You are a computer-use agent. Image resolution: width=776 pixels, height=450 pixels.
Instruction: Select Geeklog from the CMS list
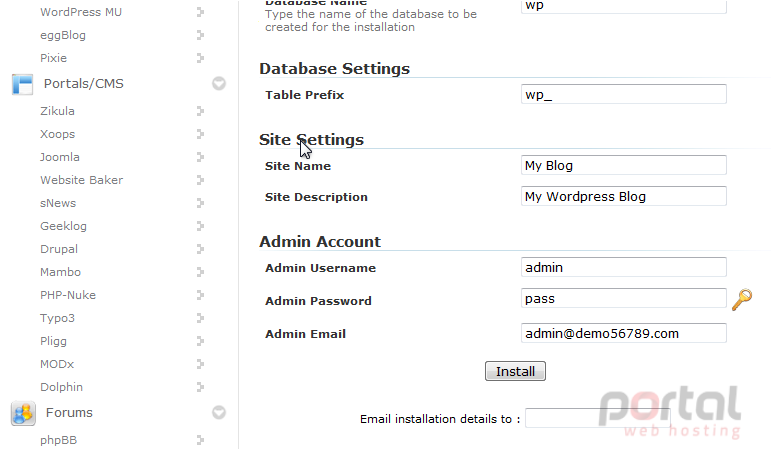click(63, 226)
